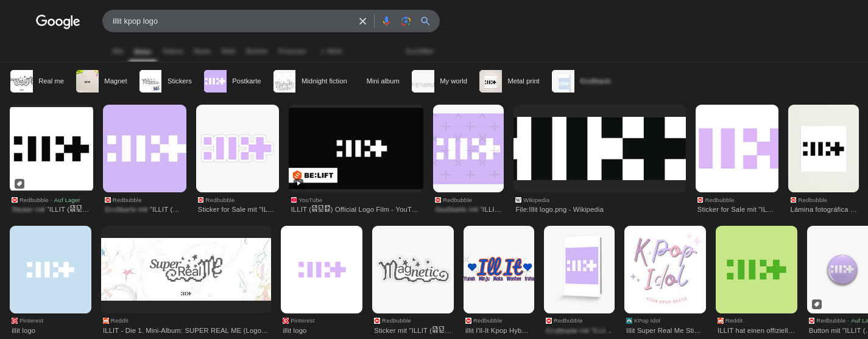Open 'Button mit "ILLIT' title link
This screenshot has width=868, height=339.
[838, 330]
